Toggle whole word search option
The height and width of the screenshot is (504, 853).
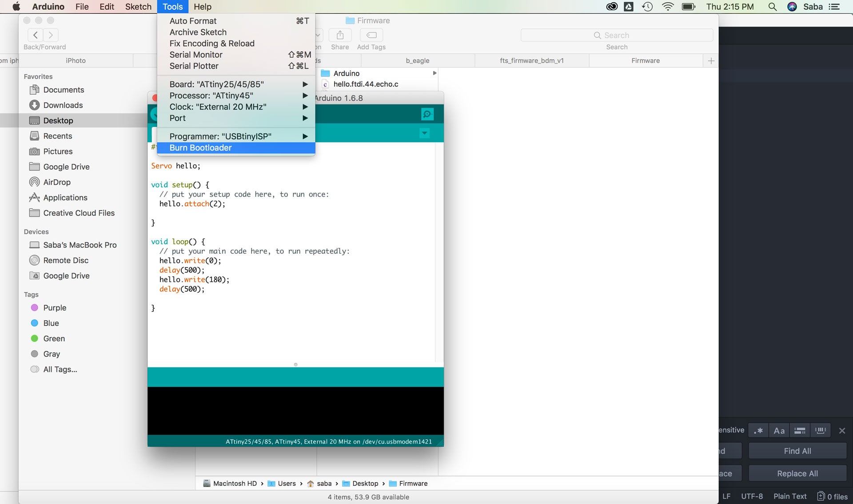pos(820,430)
